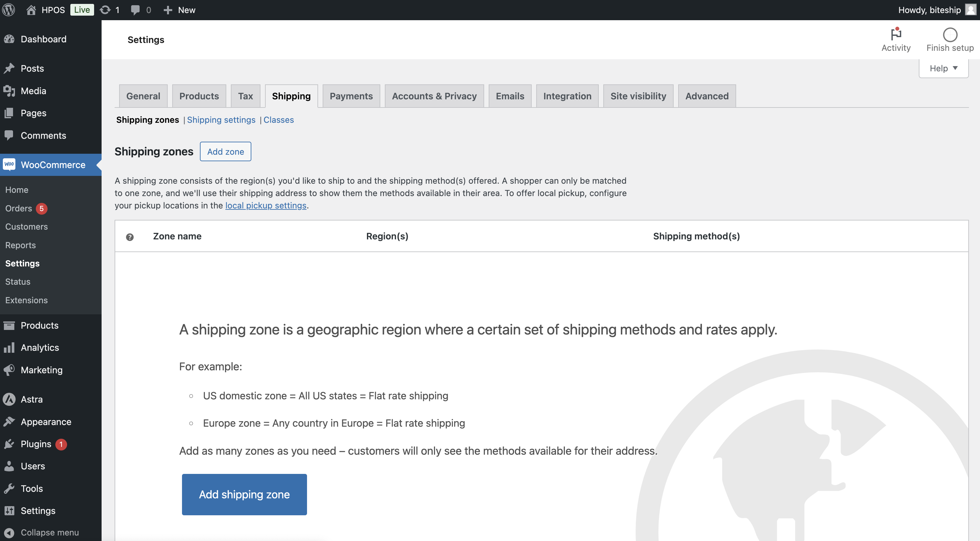Click the Shipping method(s) column header
Image resolution: width=980 pixels, height=541 pixels.
(696, 236)
